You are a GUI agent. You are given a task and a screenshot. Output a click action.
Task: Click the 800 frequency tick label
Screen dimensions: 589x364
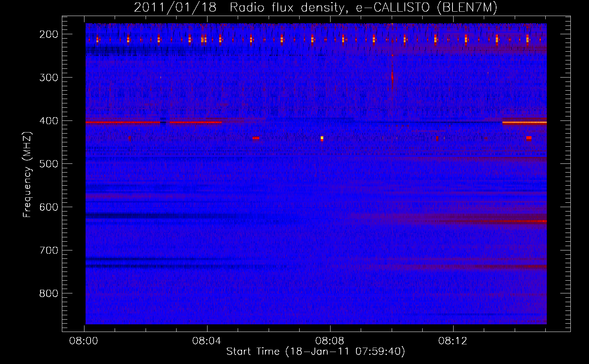48,293
